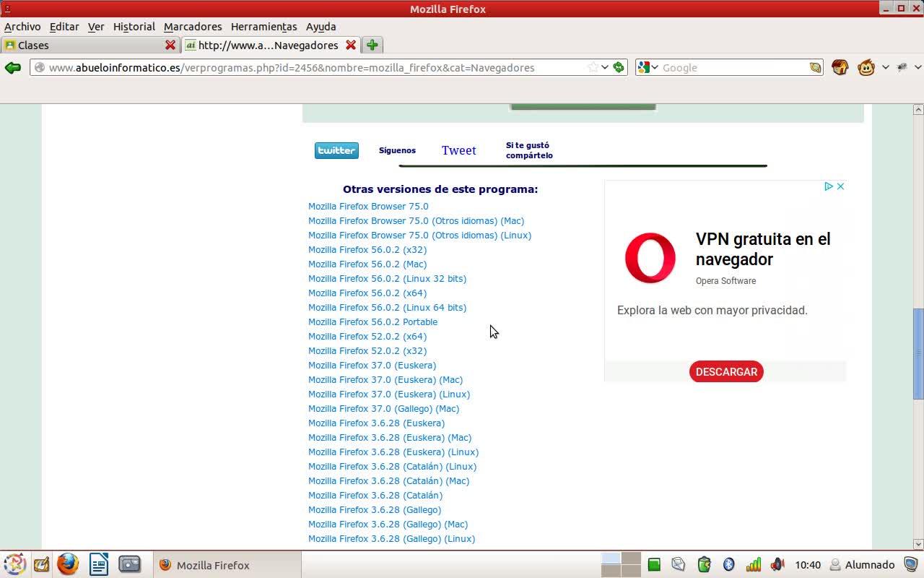This screenshot has height=578, width=924.
Task: Open the main menu launcher in the taskbar
Action: click(x=14, y=564)
